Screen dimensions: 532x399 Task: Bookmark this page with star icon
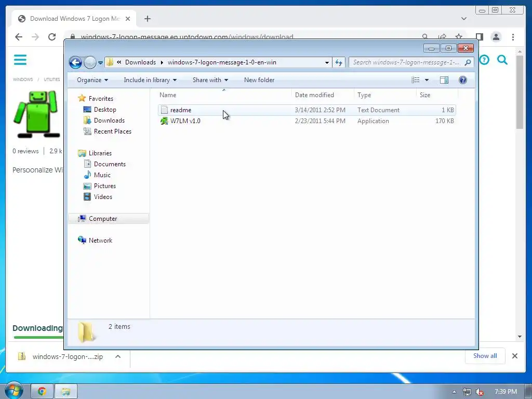pos(459,37)
